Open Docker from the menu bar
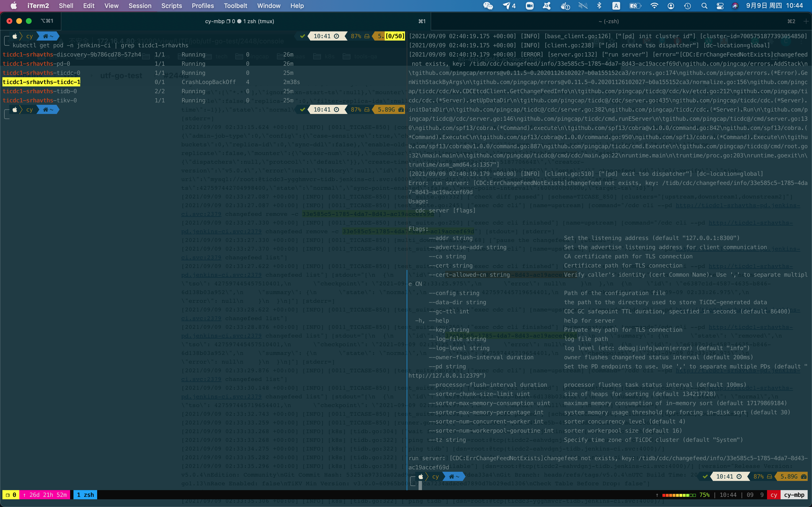812x507 pixels. [x=566, y=6]
